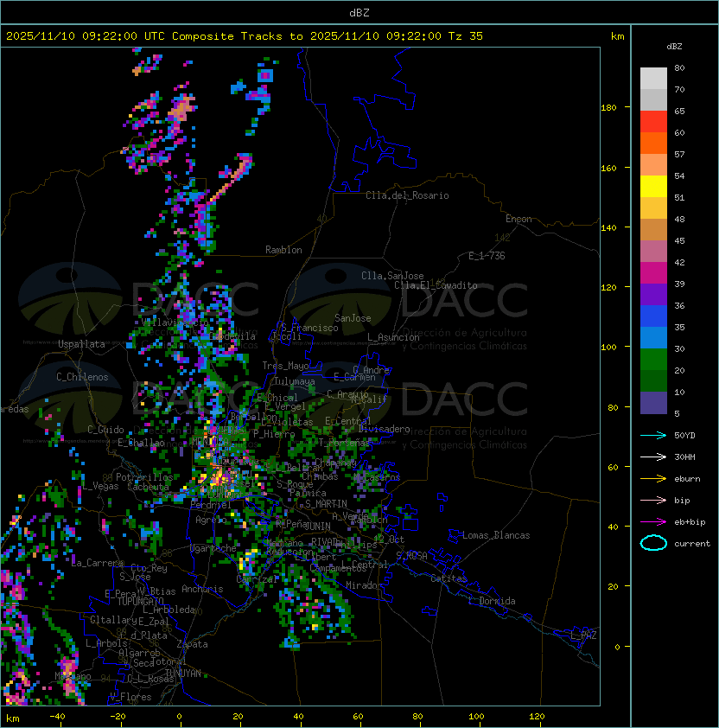Click the 'La_Carrera' map label

(97, 563)
